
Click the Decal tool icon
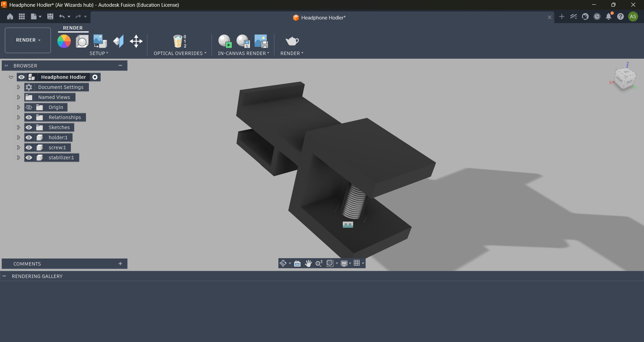click(x=100, y=41)
